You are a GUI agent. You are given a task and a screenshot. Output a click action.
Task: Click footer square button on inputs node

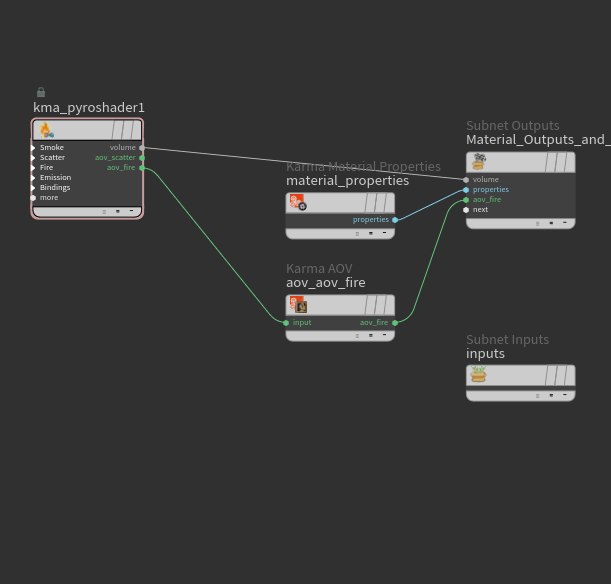[551, 395]
